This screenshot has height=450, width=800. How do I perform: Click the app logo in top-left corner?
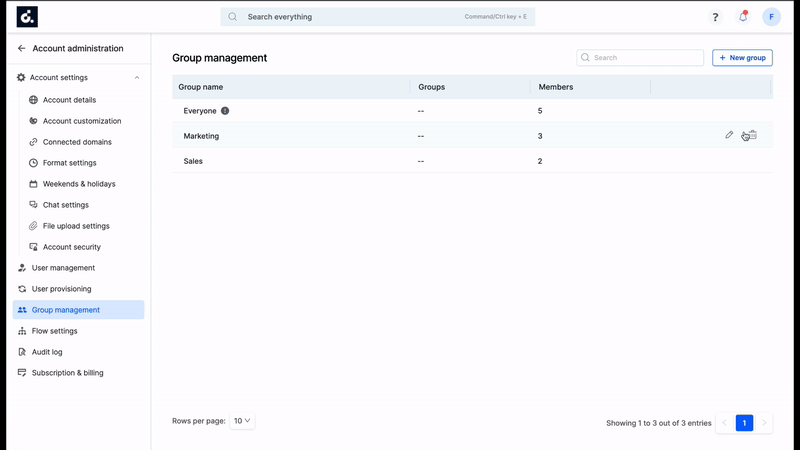27,17
